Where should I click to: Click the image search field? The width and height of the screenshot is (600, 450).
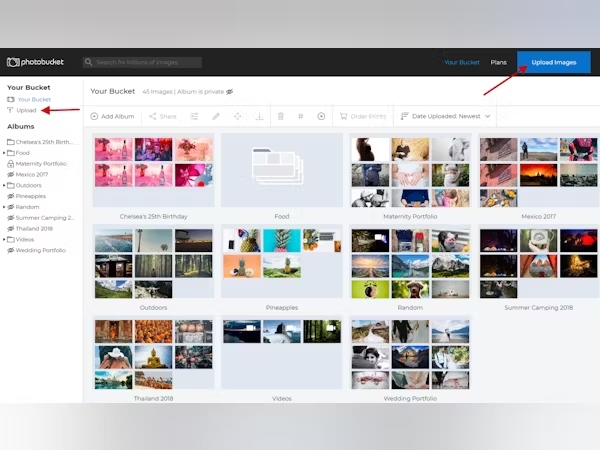[x=147, y=62]
